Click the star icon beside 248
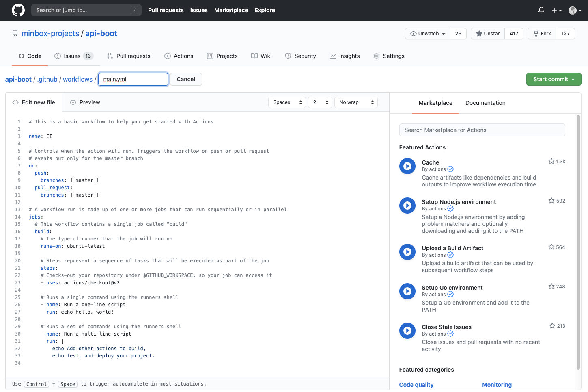The image size is (588, 392). [551, 286]
